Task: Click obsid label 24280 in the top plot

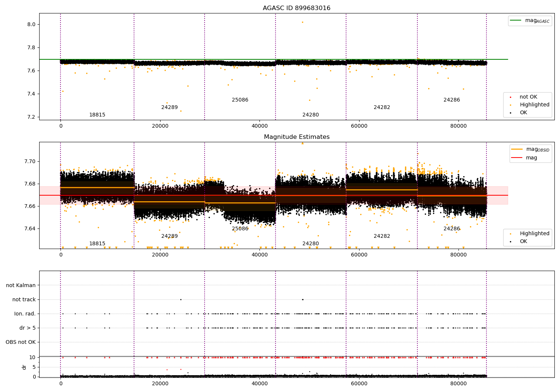Action: [x=311, y=115]
